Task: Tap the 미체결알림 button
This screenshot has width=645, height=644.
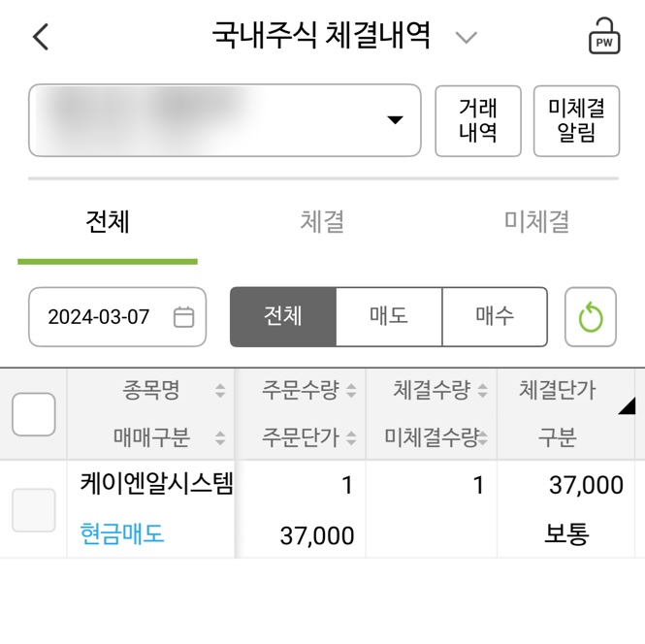Action: (576, 121)
